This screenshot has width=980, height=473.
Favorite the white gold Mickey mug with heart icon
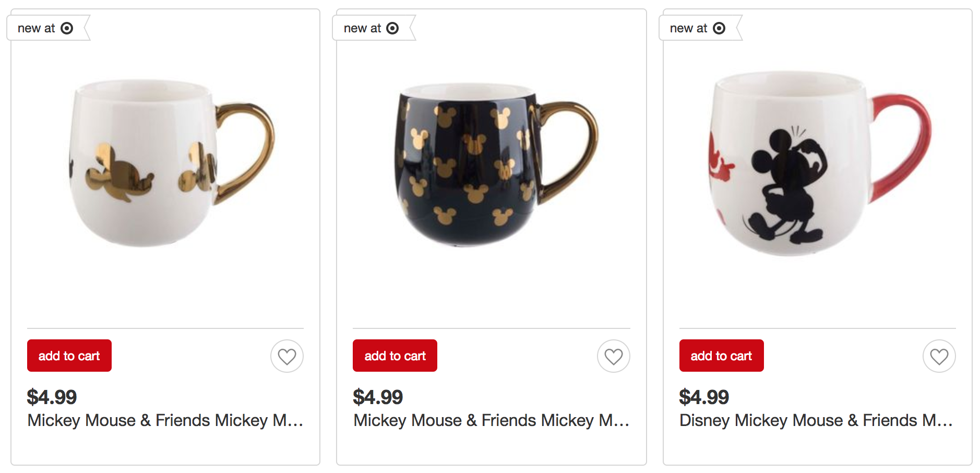coord(287,356)
